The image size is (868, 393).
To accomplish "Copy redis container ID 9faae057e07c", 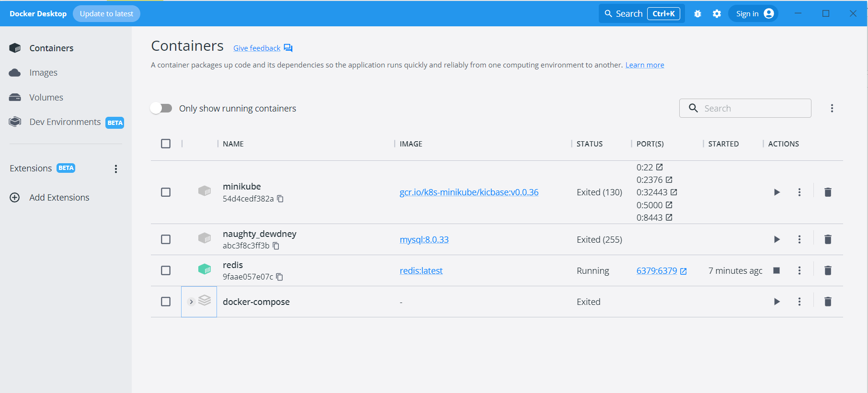I will (x=280, y=277).
